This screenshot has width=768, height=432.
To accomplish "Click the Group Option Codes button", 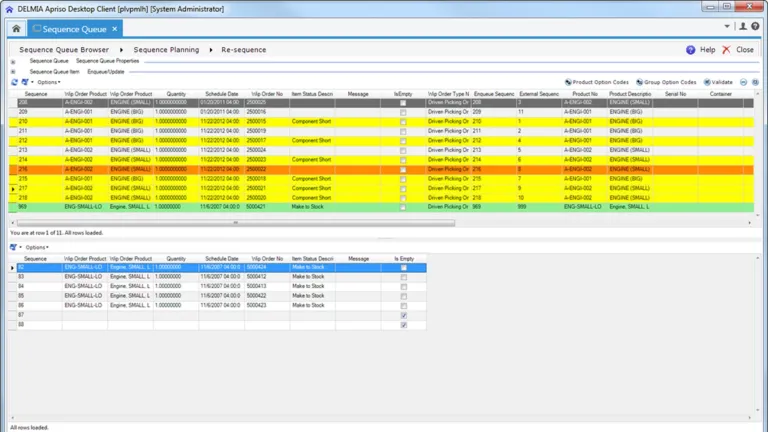I will click(x=666, y=82).
